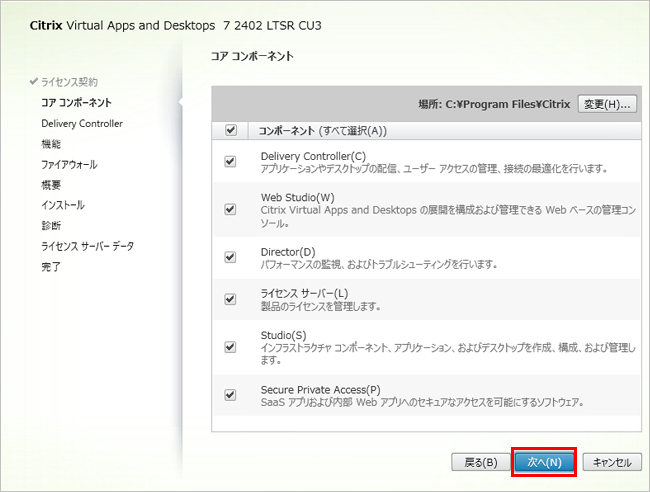Screen dimensions: 650x492
Task: Toggle the Delivery Controller(C) checkbox
Action: 231,162
